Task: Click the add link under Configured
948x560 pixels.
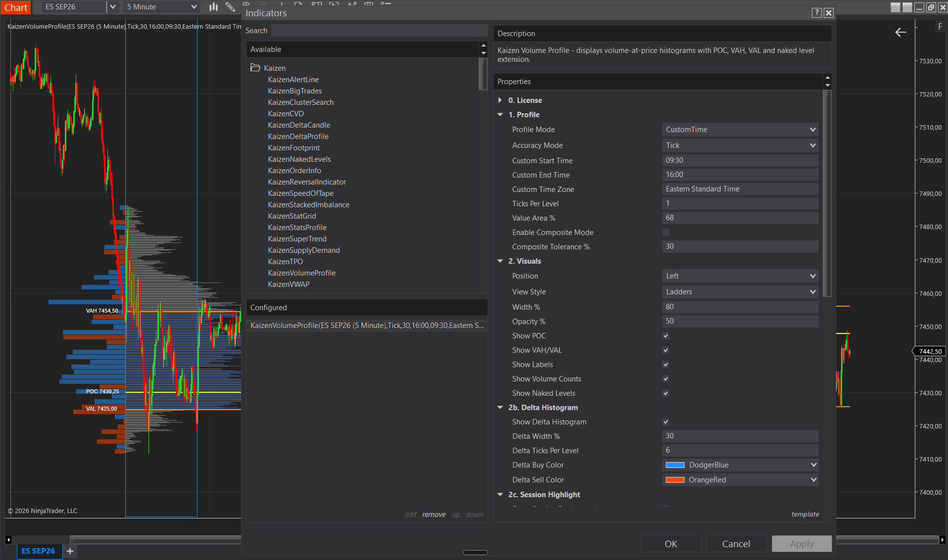Action: [410, 514]
